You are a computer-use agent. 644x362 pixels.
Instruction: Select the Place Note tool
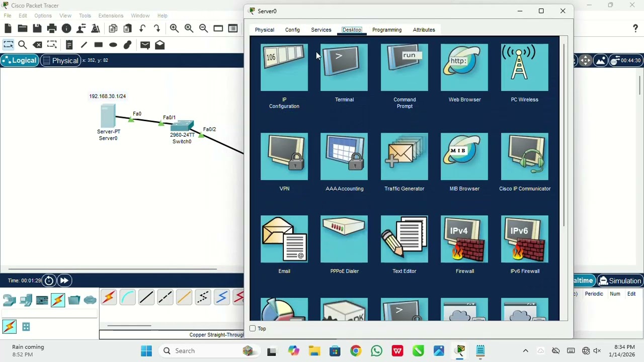(69, 45)
